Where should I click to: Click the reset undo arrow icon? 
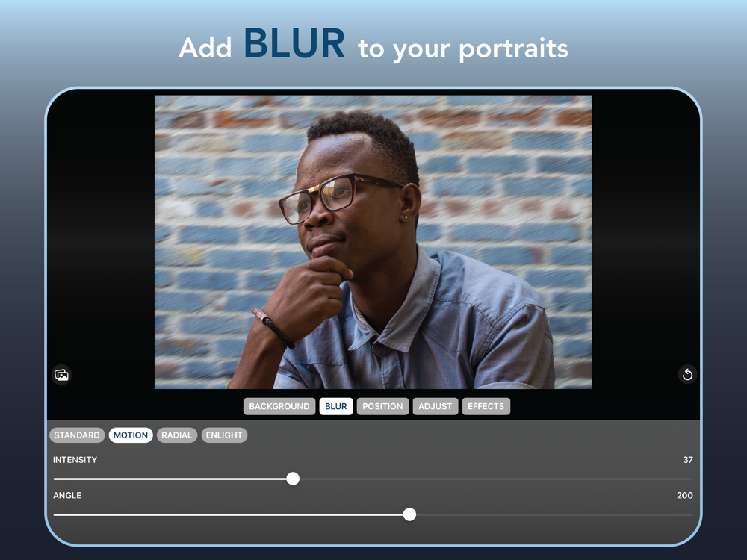click(687, 374)
